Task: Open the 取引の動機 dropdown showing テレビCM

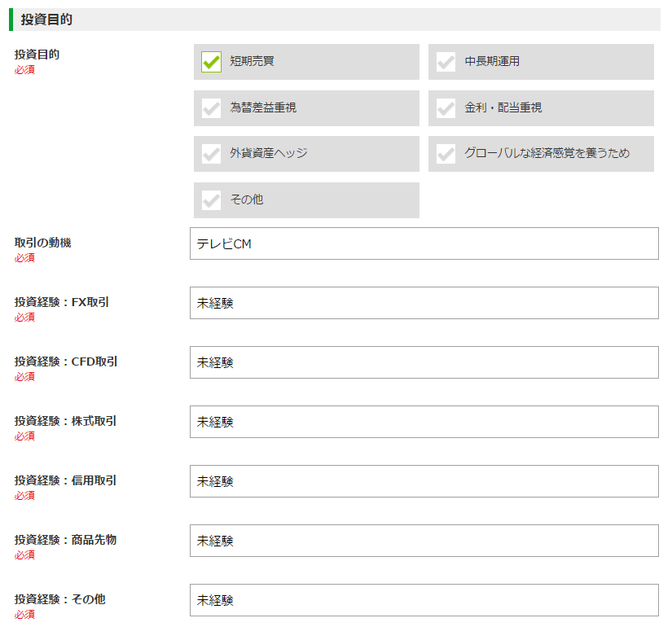Action: point(424,243)
